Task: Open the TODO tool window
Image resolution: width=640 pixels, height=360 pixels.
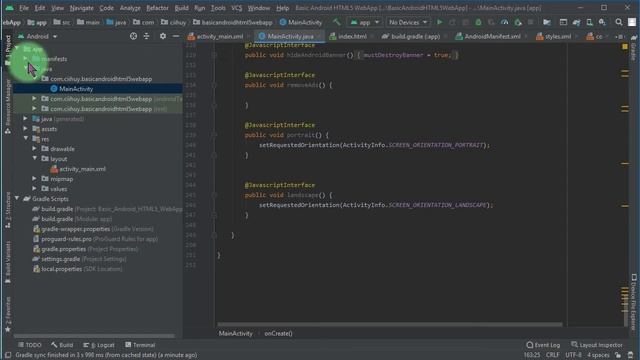Action: pyautogui.click(x=30, y=345)
